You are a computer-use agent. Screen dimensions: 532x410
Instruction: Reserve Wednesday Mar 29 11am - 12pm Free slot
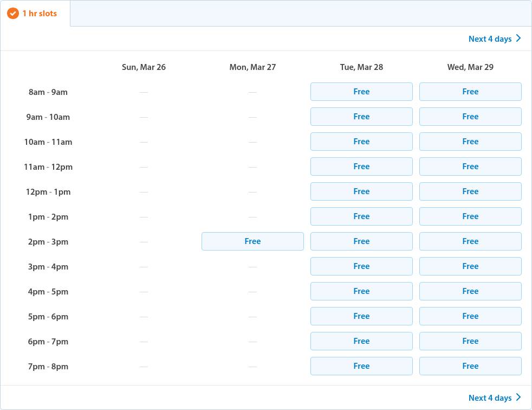click(470, 166)
